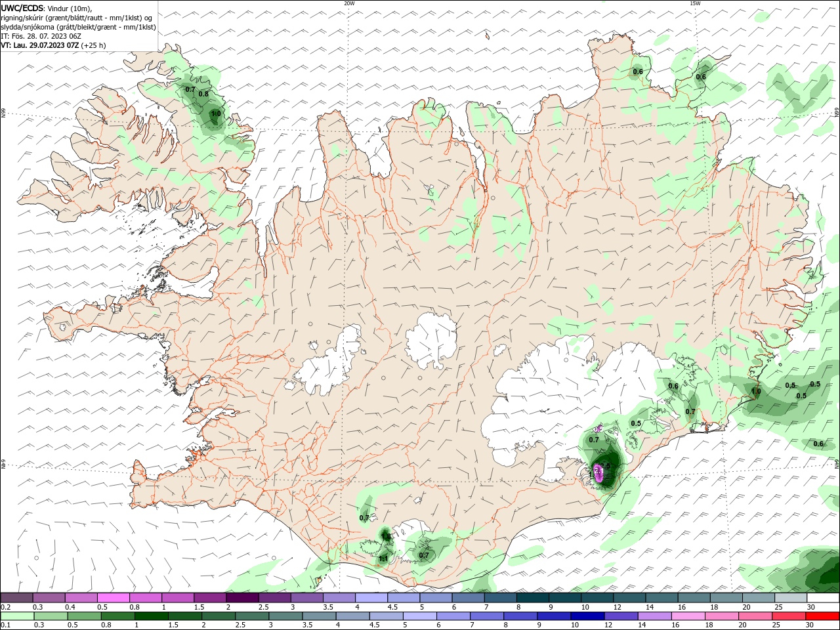Screen dimensions: 840x630
Task: Pick the dark teal top-row swatch above 8
Action: (533, 598)
